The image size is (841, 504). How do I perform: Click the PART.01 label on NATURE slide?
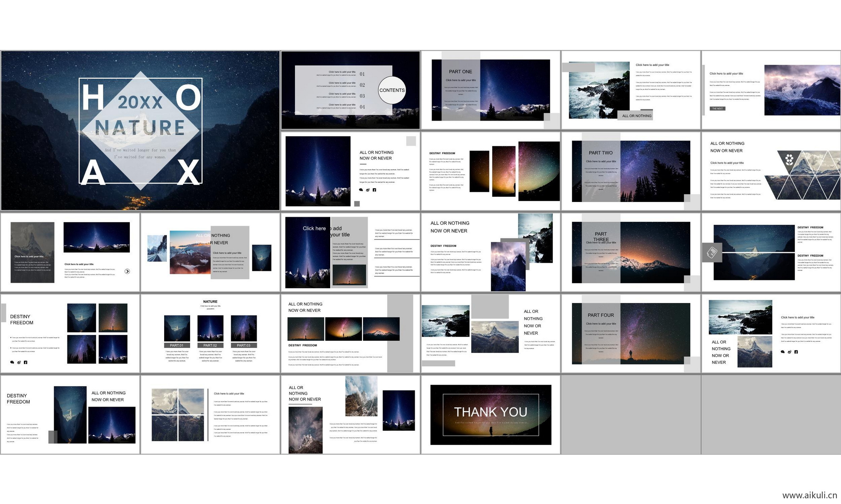(x=177, y=345)
